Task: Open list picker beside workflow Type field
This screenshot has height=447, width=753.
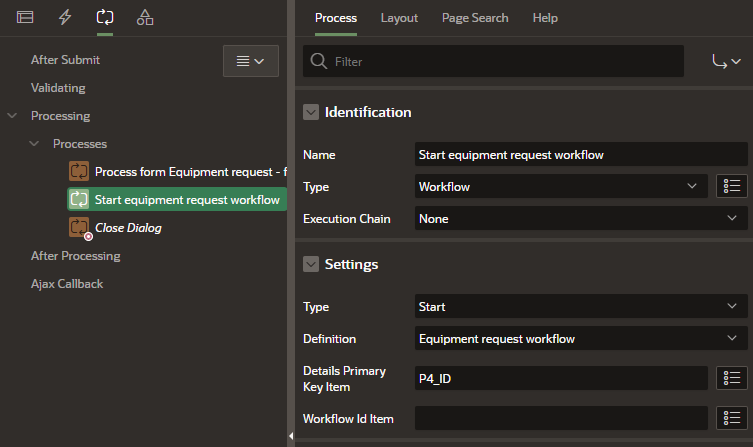Action: [732, 186]
